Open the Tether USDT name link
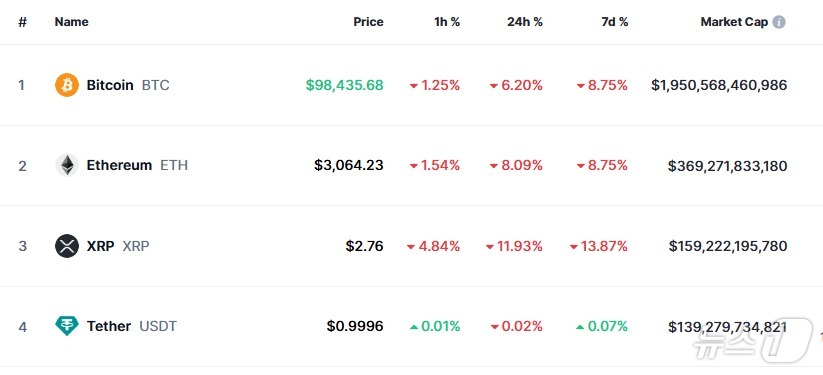823x375 pixels. click(132, 326)
